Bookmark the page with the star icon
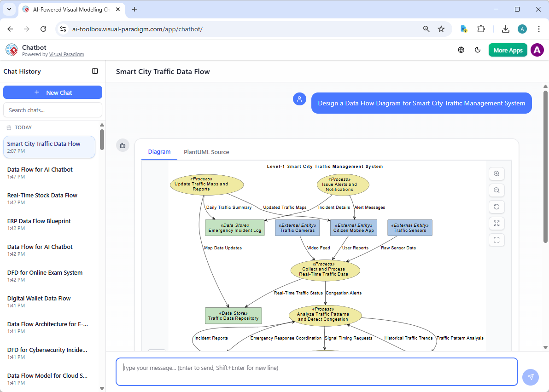This screenshot has width=549, height=392. tap(441, 29)
